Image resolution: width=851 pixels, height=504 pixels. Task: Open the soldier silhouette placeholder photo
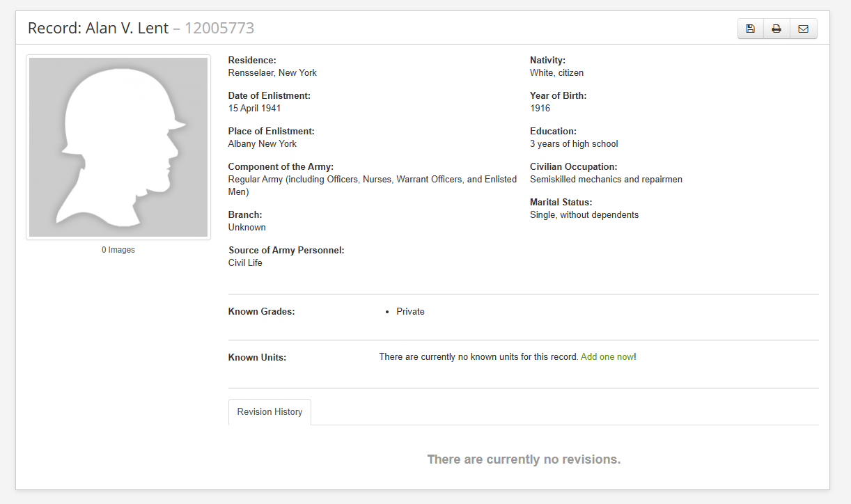coord(118,147)
